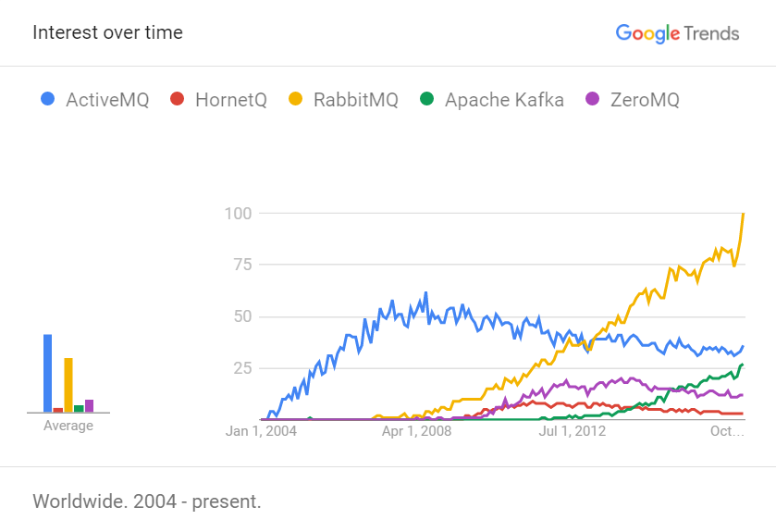
Task: Click the Jul 1, 2012 axis label
Action: click(572, 431)
